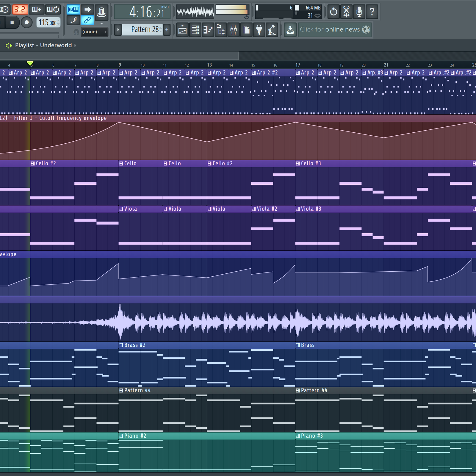Viewport: 476px width, 476px height.
Task: Select the Piano #2 clip header
Action: pyautogui.click(x=207, y=436)
